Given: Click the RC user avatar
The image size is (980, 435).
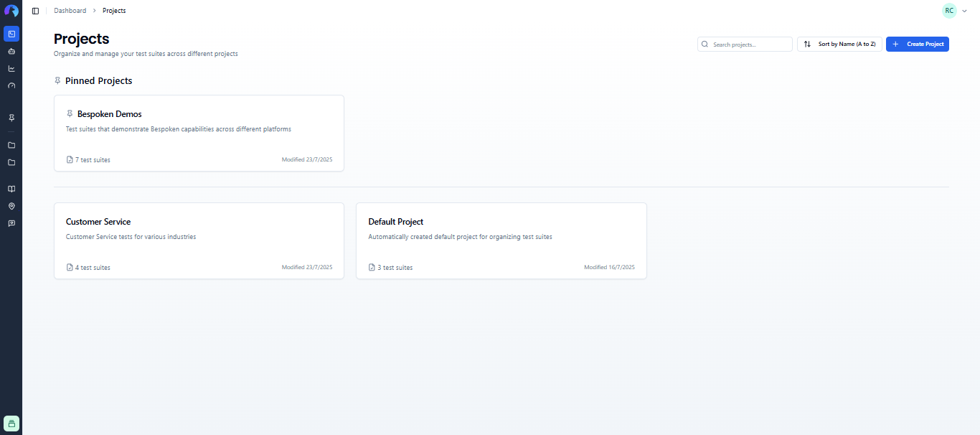Looking at the screenshot, I should 949,11.
